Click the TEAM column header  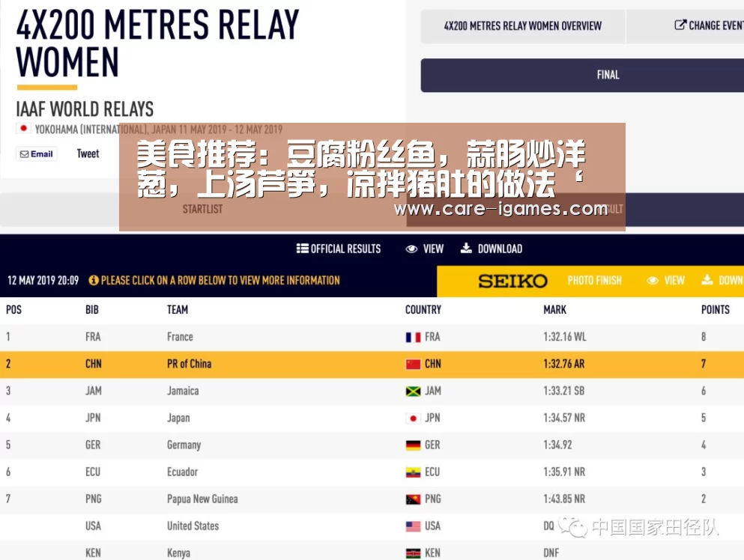coord(178,310)
